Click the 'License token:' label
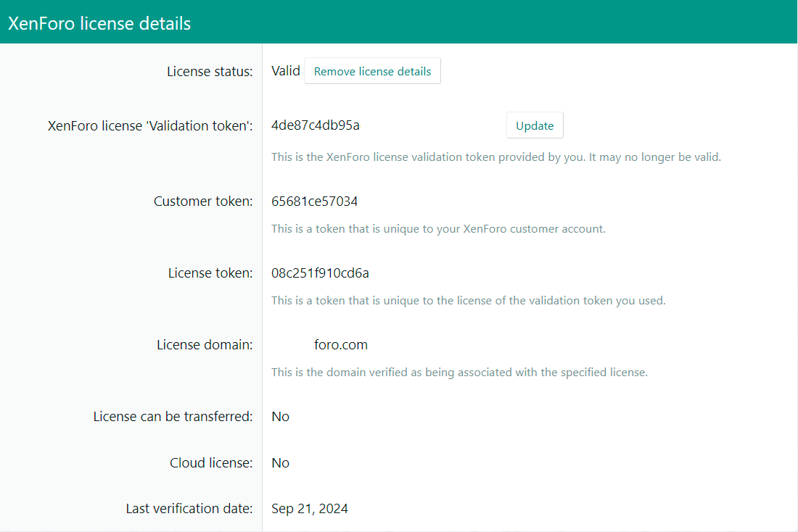This screenshot has height=532, width=798. 210,273
